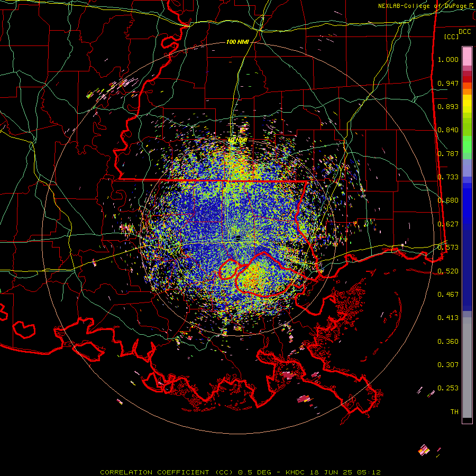Click the DCC legend title
This screenshot has height=476, width=476.
tap(464, 32)
